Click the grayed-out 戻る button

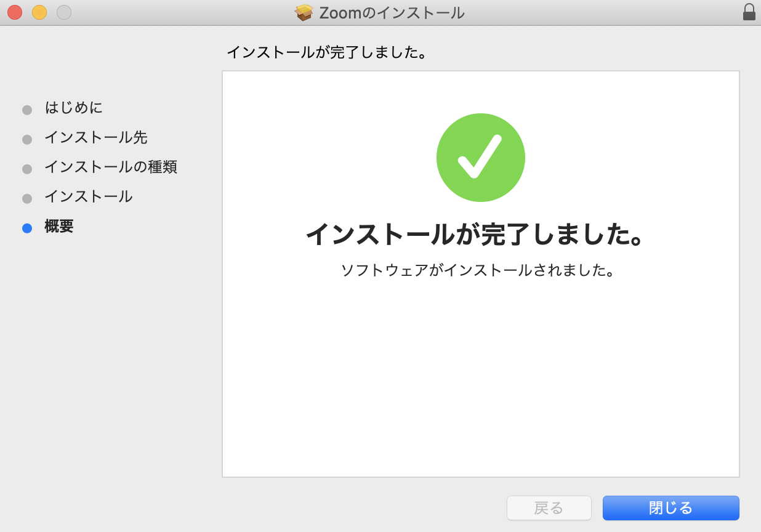[x=549, y=508]
